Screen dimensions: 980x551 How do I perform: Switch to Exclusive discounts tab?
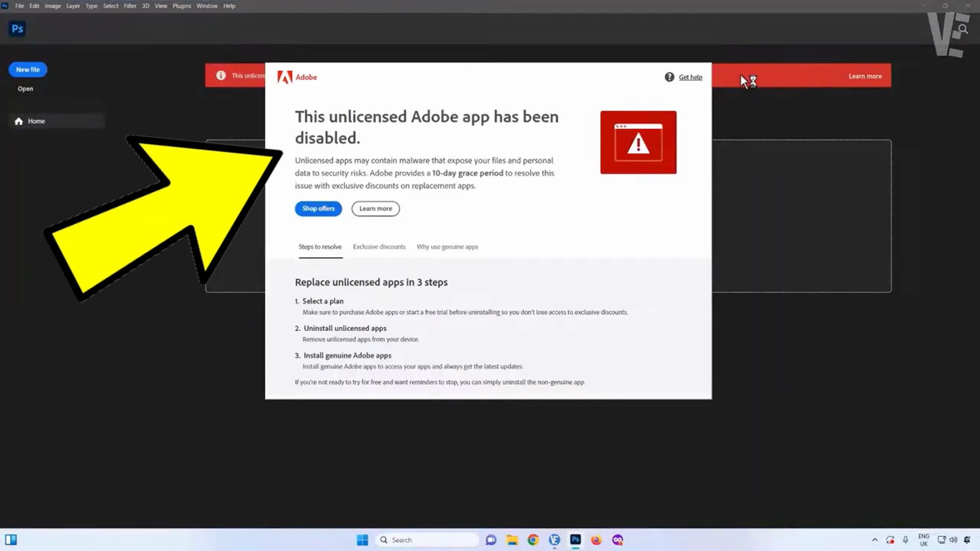click(379, 247)
